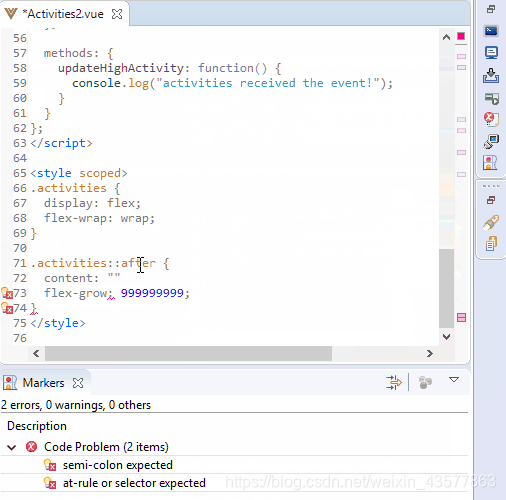This screenshot has height=500, width=506.
Task: Click the '2 errors, 0 warnings, 0 others' summary
Action: pyautogui.click(x=76, y=405)
